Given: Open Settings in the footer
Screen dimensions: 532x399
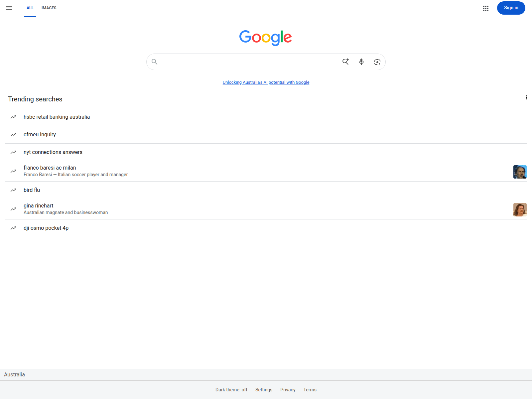Looking at the screenshot, I should pos(264,390).
